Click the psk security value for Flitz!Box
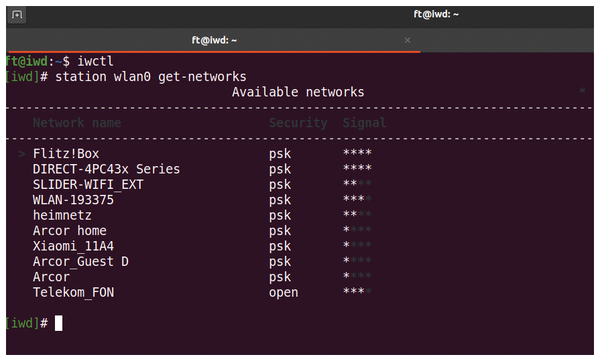Screen dimensions: 600x361 (x=280, y=154)
